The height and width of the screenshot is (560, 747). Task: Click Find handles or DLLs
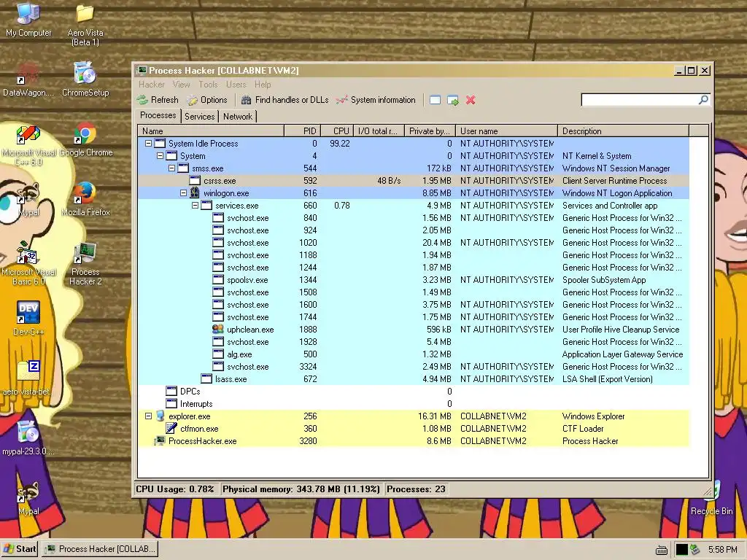[285, 100]
